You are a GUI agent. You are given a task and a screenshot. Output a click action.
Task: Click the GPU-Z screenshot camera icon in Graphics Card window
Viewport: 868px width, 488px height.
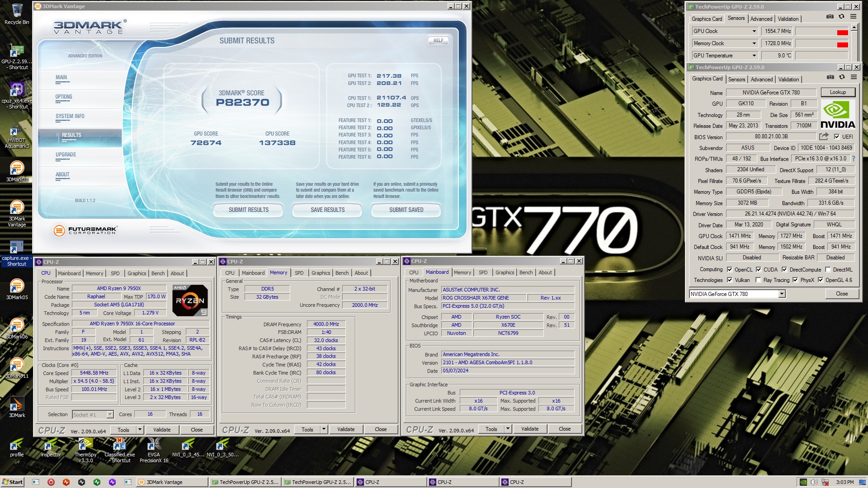pyautogui.click(x=830, y=77)
